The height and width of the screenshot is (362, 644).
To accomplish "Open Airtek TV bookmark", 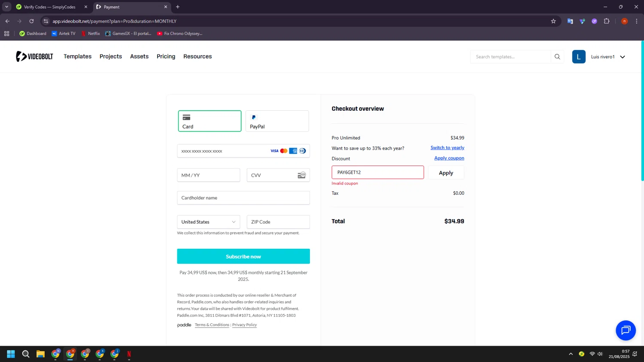I will (63, 33).
